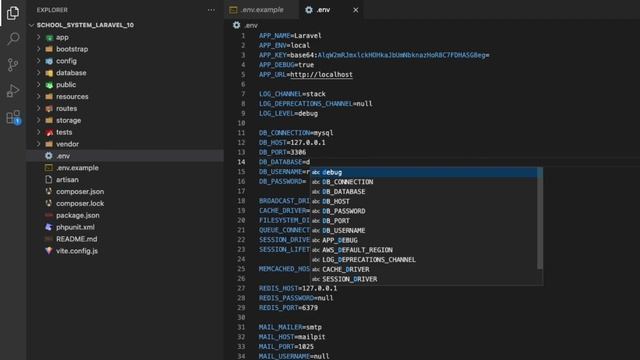
Task: Choose DB_PORT suggestion item
Action: click(424, 221)
